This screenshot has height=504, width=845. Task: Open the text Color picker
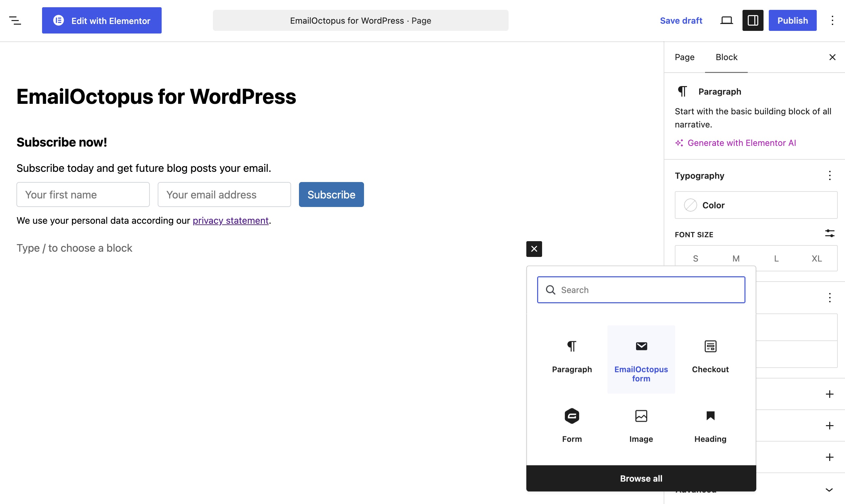[x=756, y=205]
